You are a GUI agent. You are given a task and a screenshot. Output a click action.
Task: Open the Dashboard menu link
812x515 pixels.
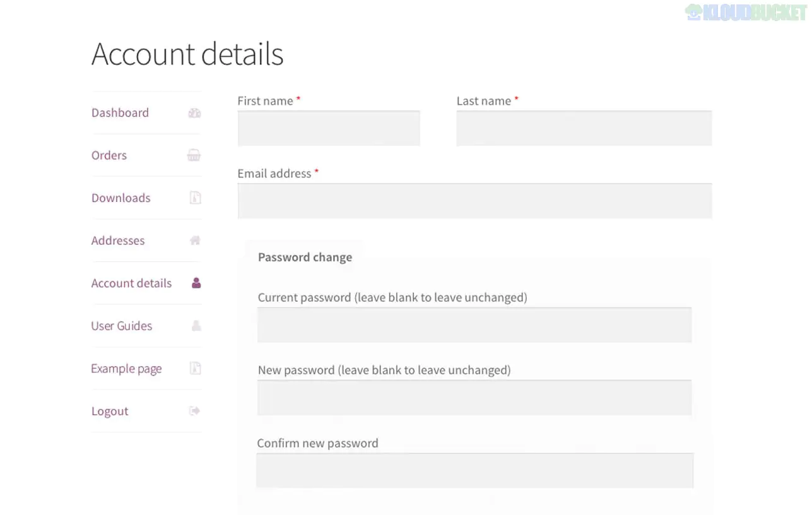(x=120, y=113)
